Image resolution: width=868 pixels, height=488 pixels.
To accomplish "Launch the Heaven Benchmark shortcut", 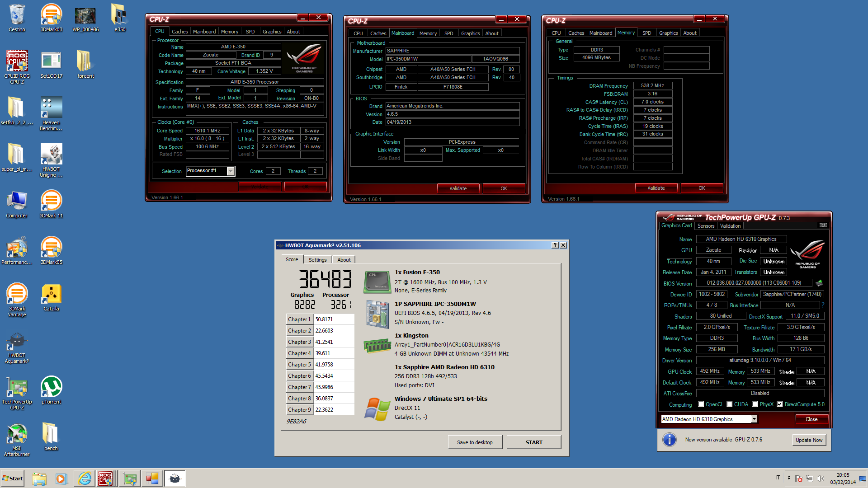I will [x=51, y=113].
